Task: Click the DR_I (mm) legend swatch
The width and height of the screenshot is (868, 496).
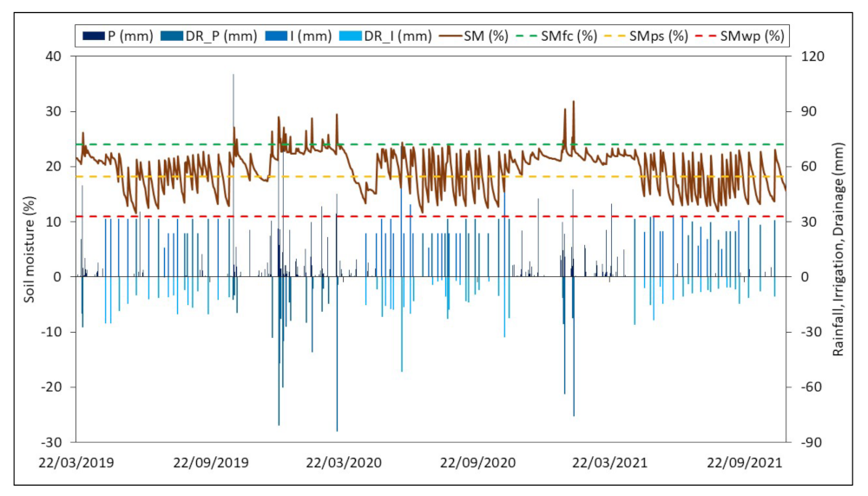Action: click(x=352, y=36)
